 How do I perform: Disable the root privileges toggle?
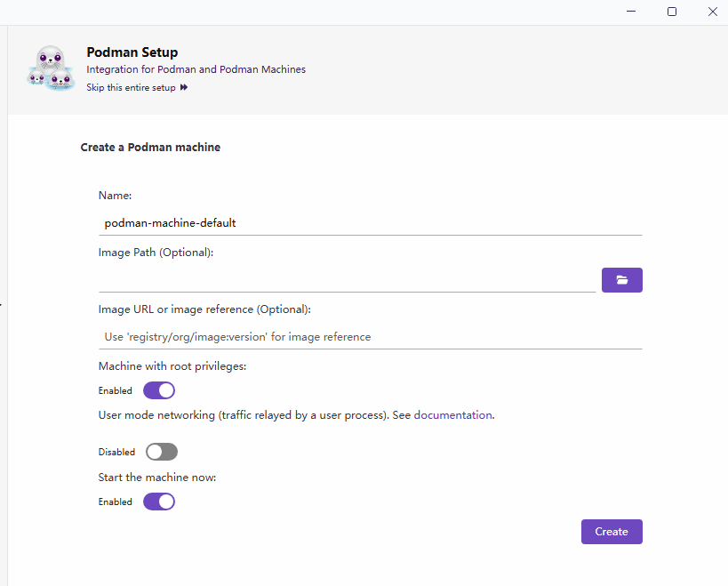pyautogui.click(x=159, y=390)
